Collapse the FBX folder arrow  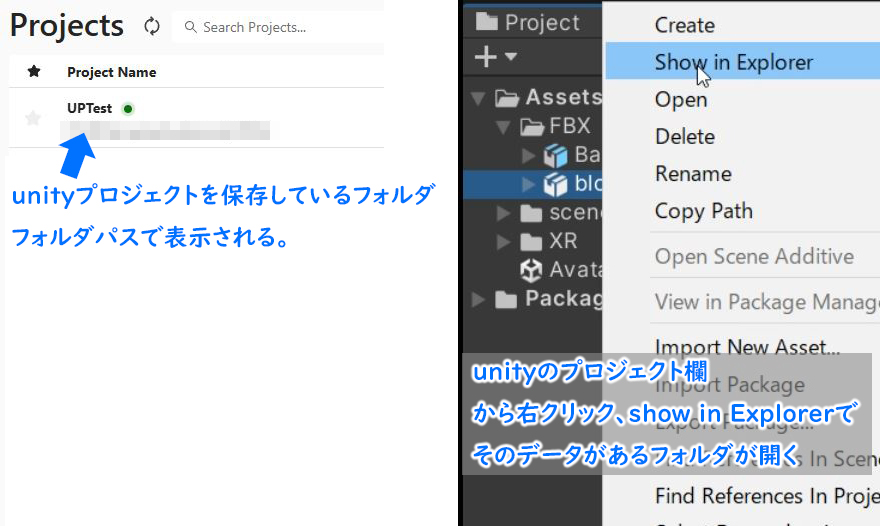point(502,127)
